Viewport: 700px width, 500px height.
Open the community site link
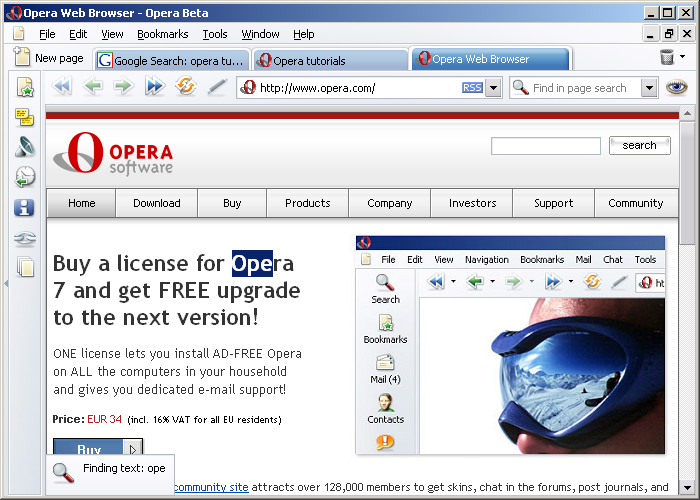click(x=210, y=488)
